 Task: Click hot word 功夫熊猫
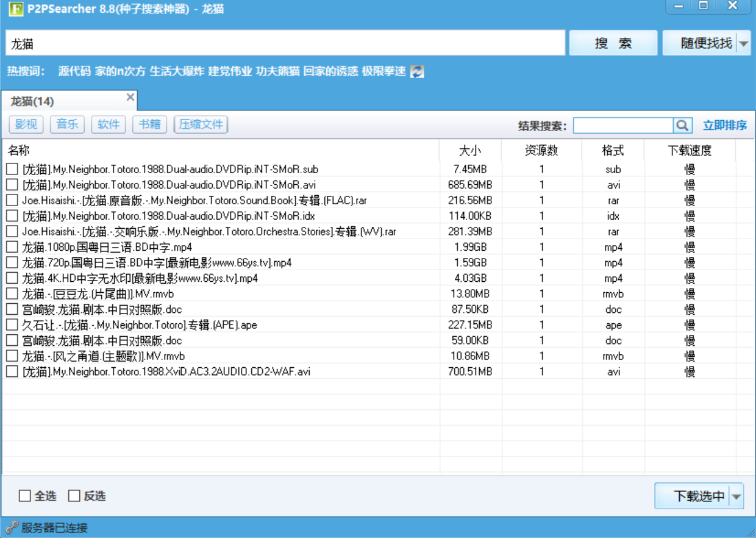pyautogui.click(x=277, y=71)
